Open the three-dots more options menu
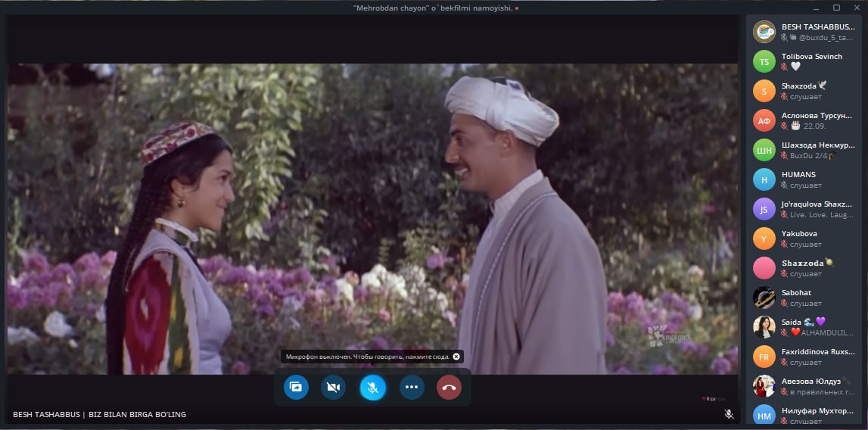 click(x=412, y=388)
